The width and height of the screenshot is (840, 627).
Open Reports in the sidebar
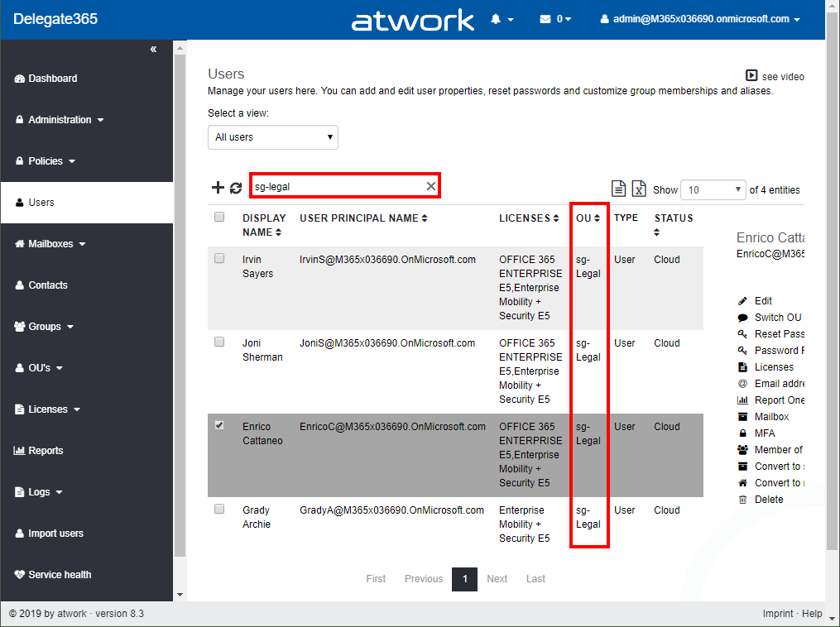(87, 451)
